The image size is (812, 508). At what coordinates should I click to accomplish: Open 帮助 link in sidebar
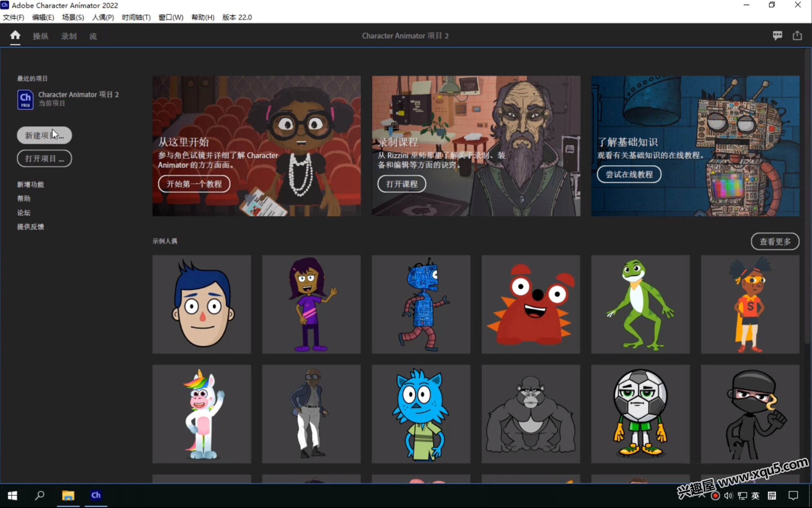(24, 198)
